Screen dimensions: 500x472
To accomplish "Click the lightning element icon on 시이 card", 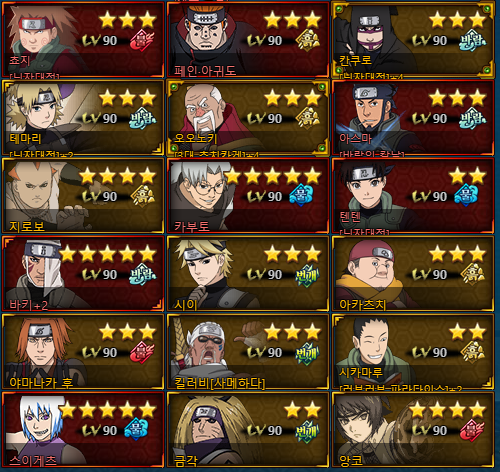I will click(x=307, y=275).
